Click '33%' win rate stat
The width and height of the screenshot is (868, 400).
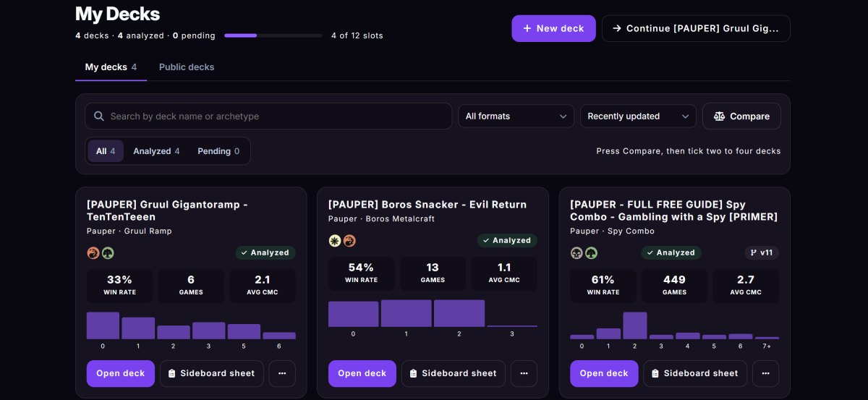tap(119, 285)
